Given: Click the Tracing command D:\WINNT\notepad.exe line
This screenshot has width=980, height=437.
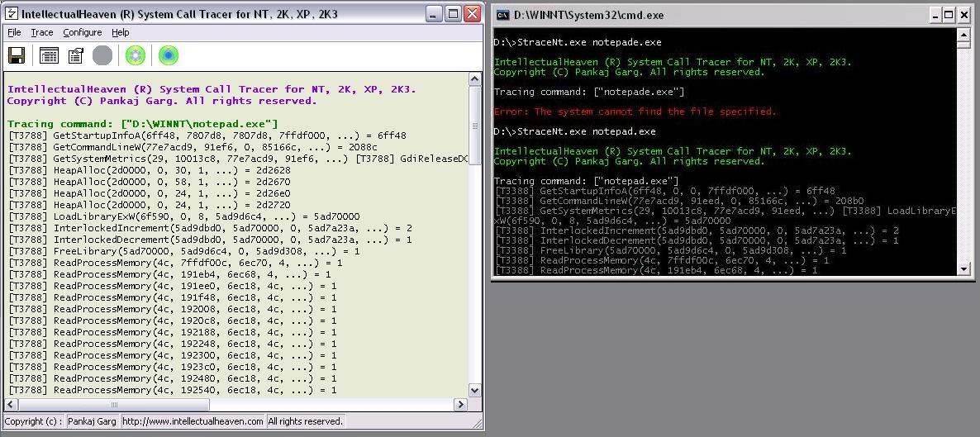Looking at the screenshot, I should [142, 124].
